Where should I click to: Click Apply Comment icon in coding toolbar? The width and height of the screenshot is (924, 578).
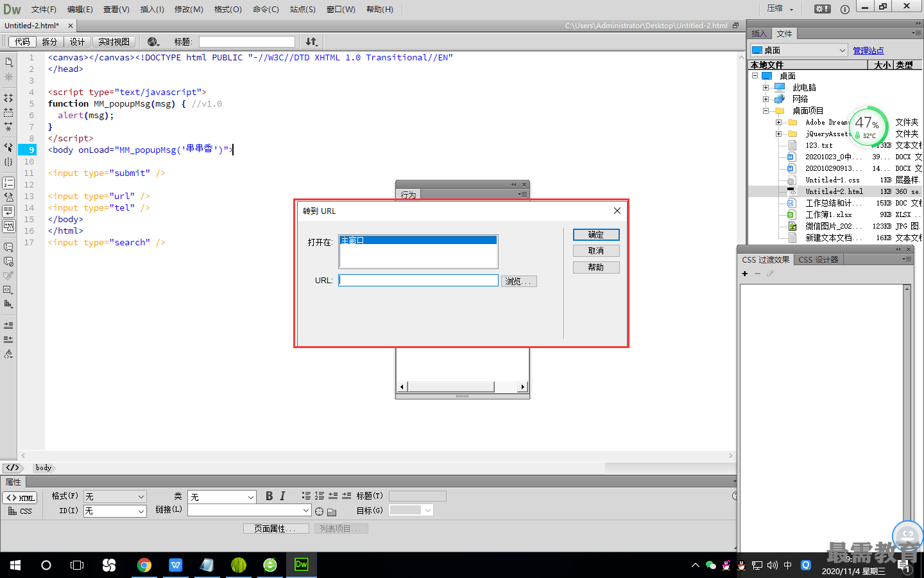8,247
